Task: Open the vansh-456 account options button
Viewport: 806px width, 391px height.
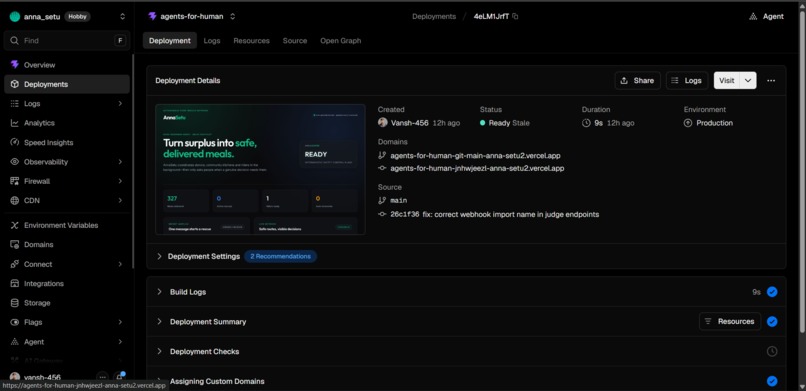Action: click(x=102, y=377)
